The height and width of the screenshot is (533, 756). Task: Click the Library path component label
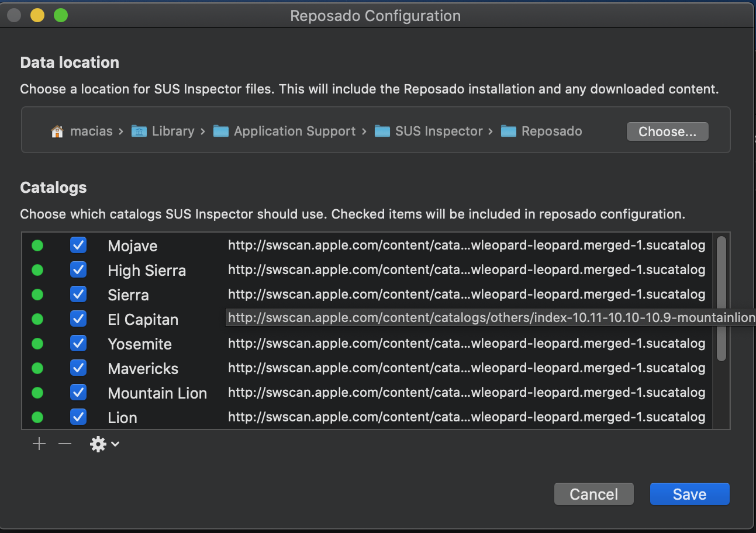point(173,131)
